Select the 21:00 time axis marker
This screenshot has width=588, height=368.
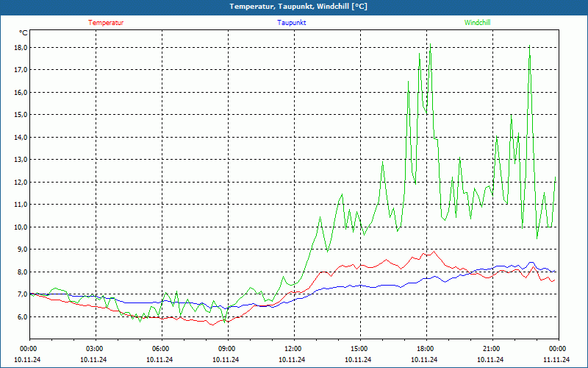[x=492, y=349]
